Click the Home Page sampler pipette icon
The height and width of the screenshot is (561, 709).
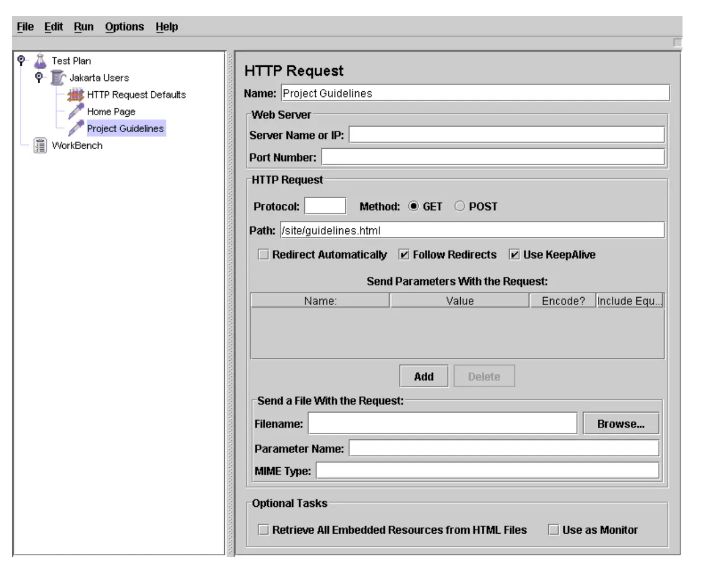point(76,111)
